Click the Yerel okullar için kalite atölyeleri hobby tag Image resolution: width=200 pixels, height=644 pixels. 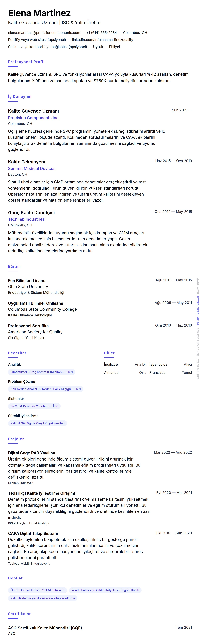tap(105, 590)
